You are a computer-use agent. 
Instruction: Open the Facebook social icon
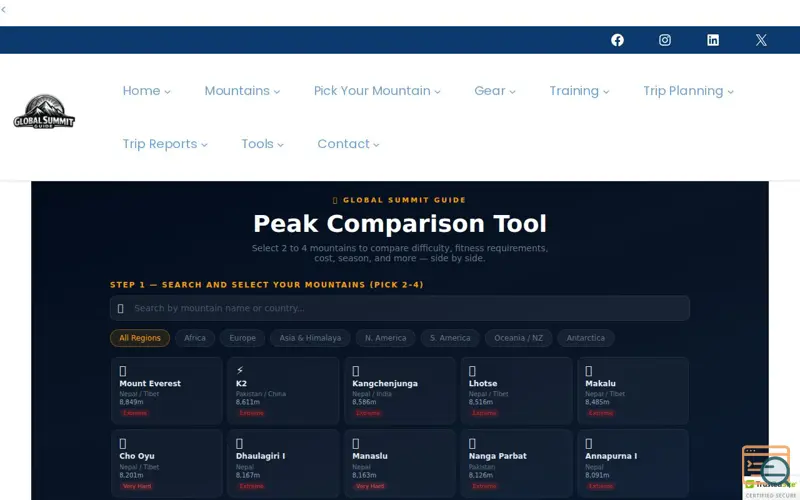tap(617, 40)
